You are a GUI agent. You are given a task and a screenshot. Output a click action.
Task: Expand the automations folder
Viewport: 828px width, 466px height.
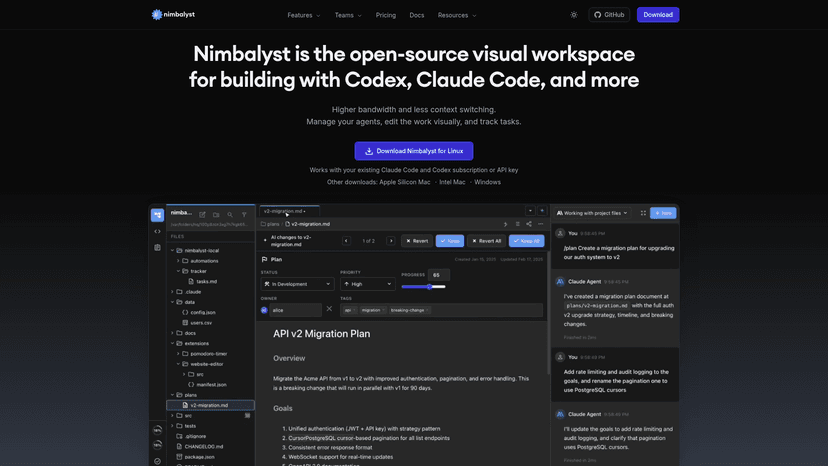[x=178, y=261]
